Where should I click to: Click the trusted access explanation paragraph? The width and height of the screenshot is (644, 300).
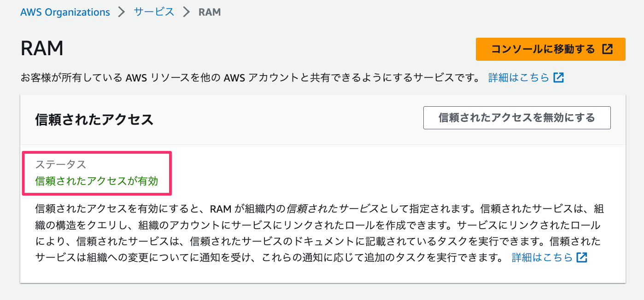tap(319, 233)
